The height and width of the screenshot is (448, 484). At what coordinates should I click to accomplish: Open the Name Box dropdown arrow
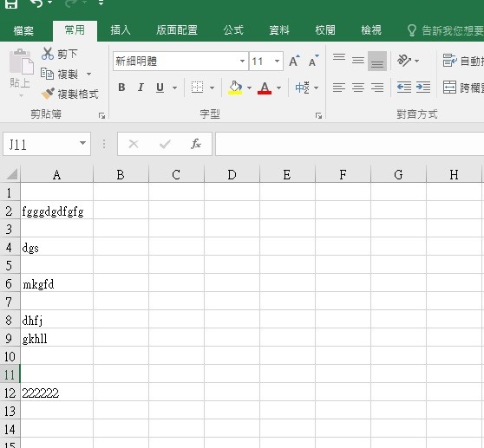82,143
